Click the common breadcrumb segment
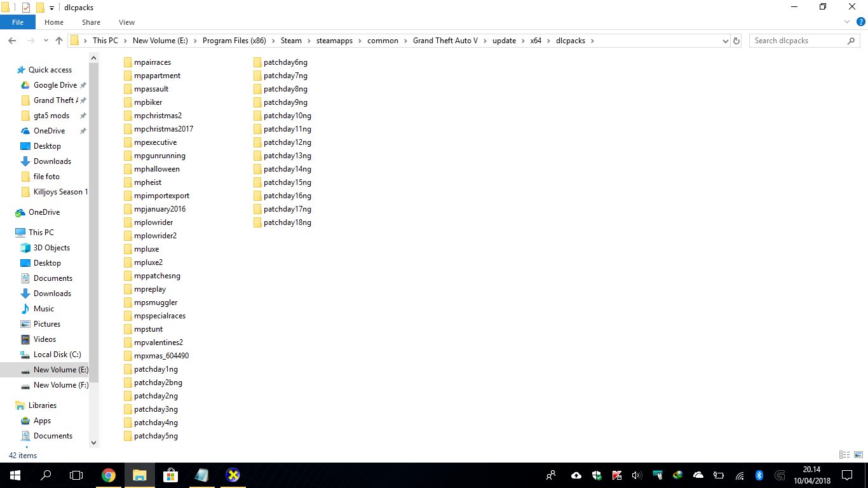The width and height of the screenshot is (868, 488). (383, 41)
